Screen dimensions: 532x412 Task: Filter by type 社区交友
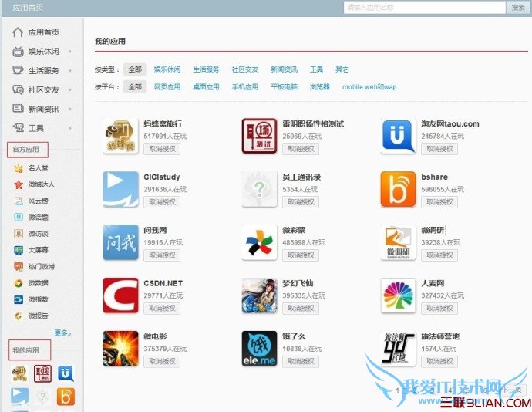point(245,69)
